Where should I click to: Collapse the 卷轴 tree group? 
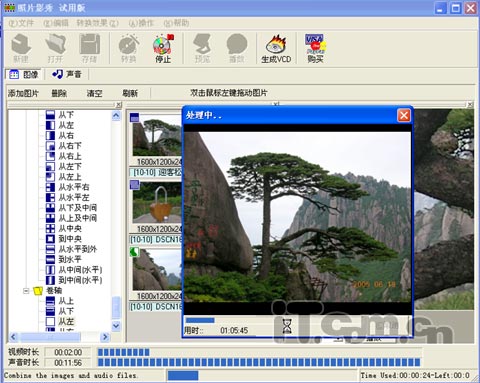pyautogui.click(x=26, y=291)
